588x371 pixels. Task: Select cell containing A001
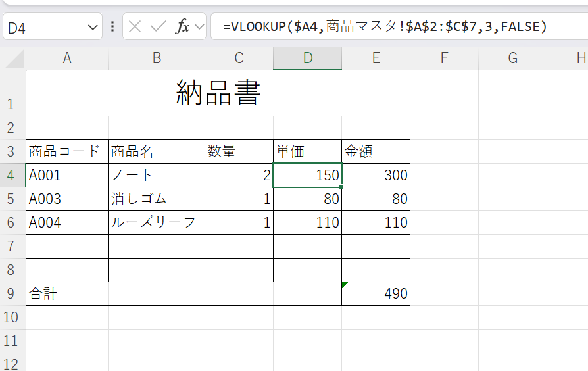(67, 175)
